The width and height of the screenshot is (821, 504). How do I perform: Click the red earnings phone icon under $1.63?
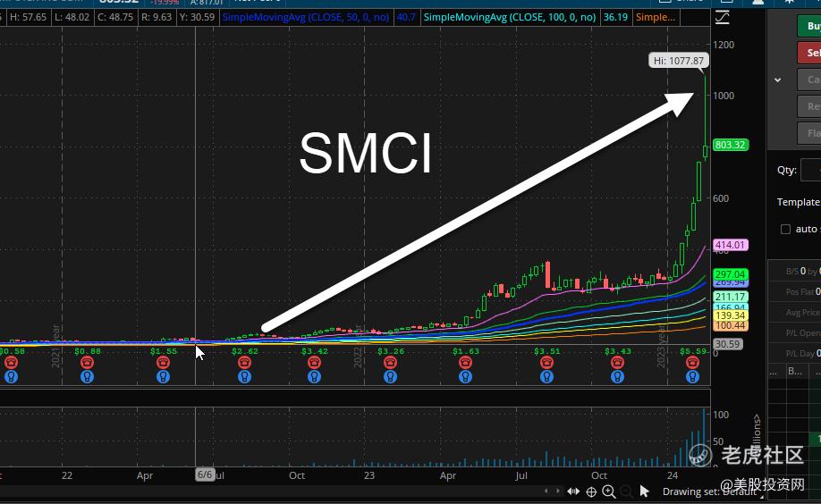point(465,362)
